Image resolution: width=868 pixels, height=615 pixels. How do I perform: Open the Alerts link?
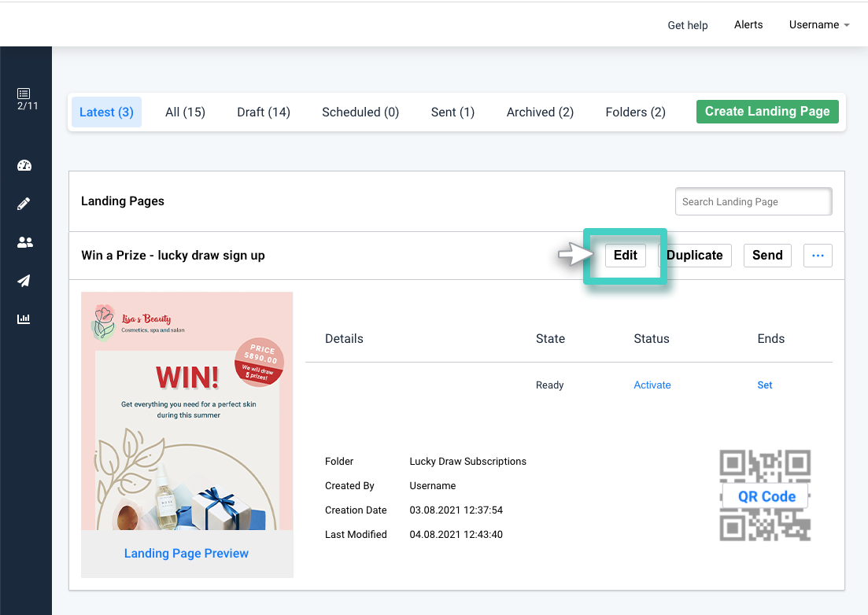pos(748,25)
